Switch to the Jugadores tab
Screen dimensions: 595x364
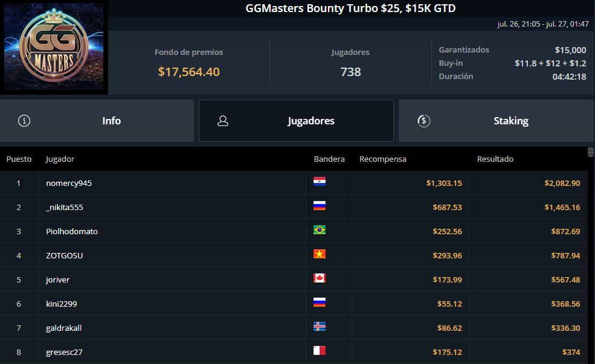pyautogui.click(x=296, y=121)
